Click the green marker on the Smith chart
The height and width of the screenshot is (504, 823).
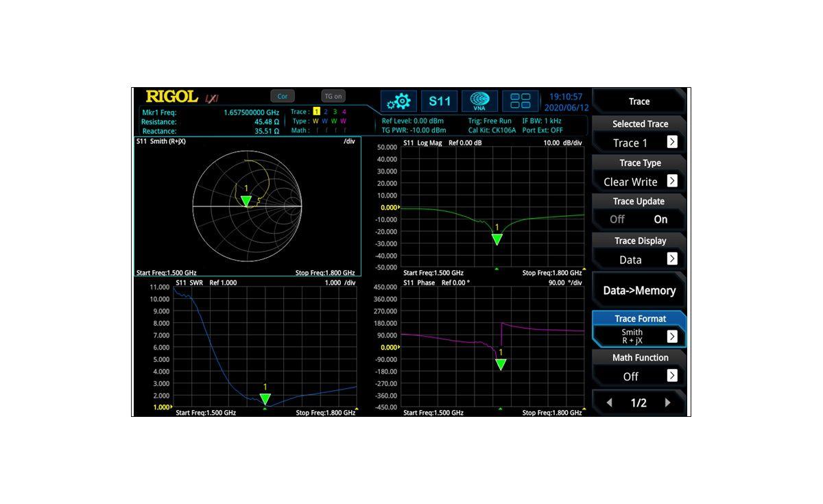click(x=246, y=202)
